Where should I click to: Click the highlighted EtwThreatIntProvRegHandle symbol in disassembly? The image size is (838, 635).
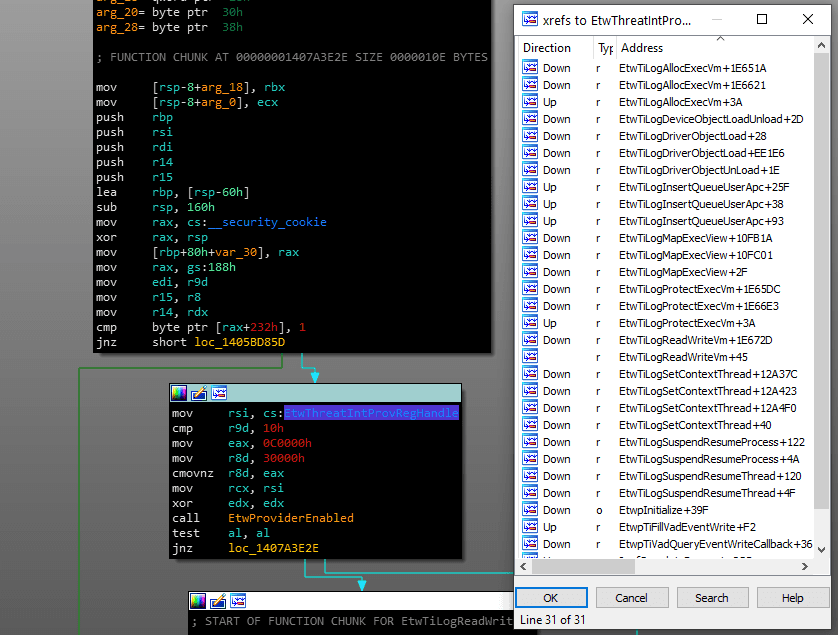coord(371,413)
